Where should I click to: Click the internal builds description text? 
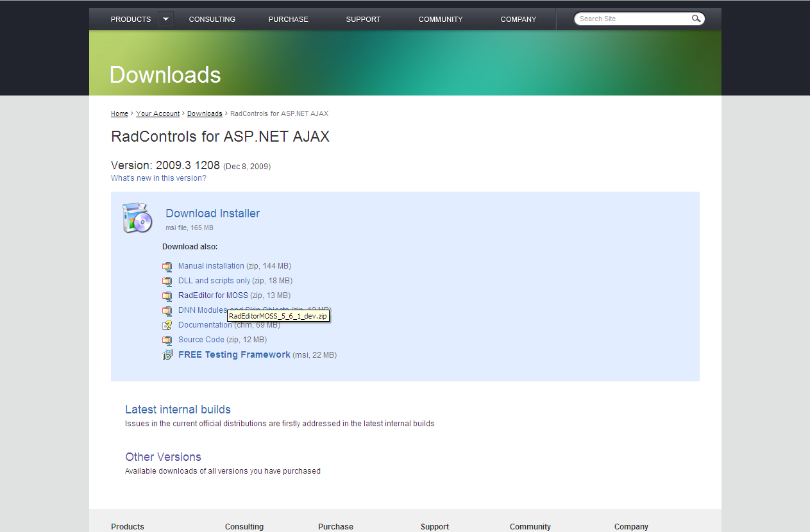click(280, 424)
